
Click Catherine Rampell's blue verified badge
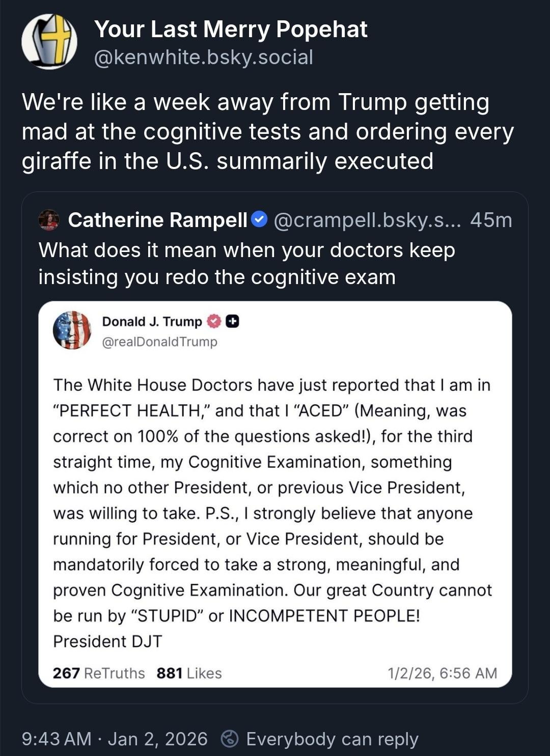260,219
